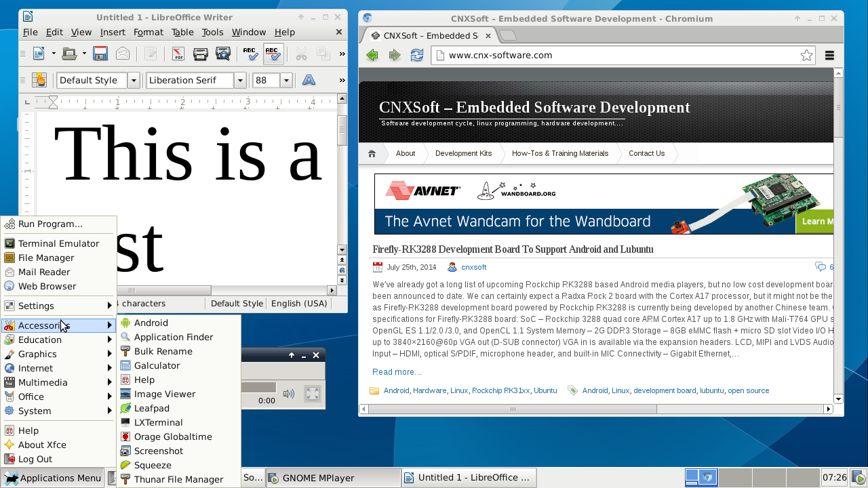868x488 pixels.
Task: Show more formatting toolbar buttons
Action: [x=342, y=81]
